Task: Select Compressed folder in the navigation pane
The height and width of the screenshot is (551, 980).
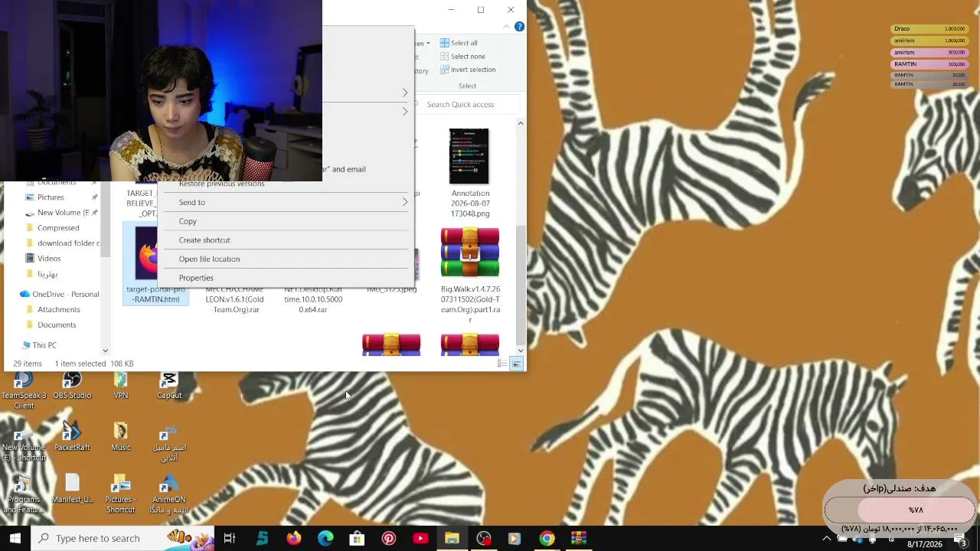Action: pyautogui.click(x=58, y=228)
